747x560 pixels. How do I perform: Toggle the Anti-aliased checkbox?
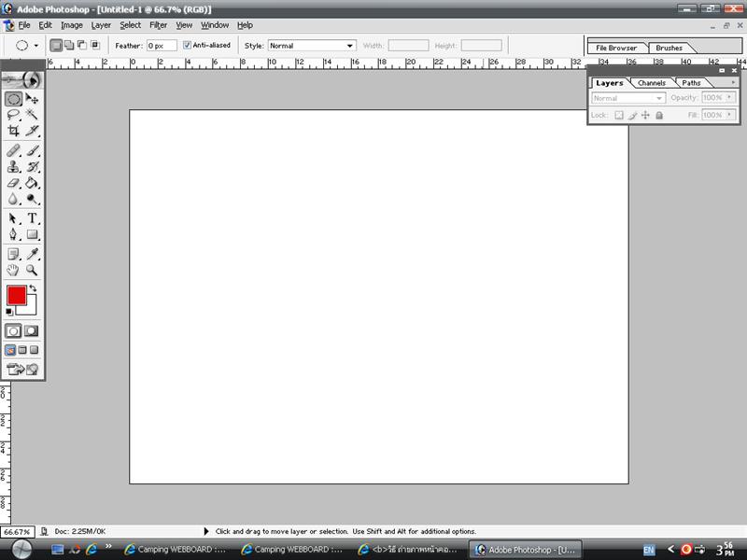pos(188,45)
